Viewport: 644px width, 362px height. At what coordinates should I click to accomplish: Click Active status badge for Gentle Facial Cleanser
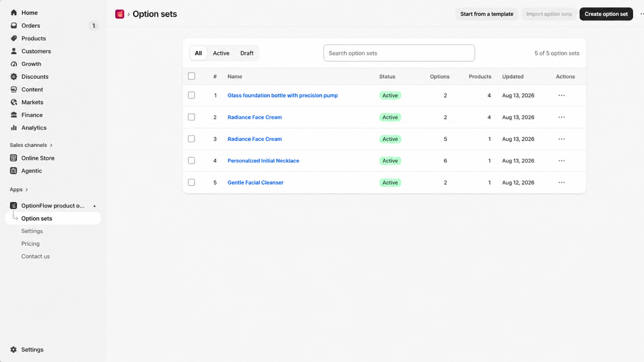pyautogui.click(x=390, y=183)
